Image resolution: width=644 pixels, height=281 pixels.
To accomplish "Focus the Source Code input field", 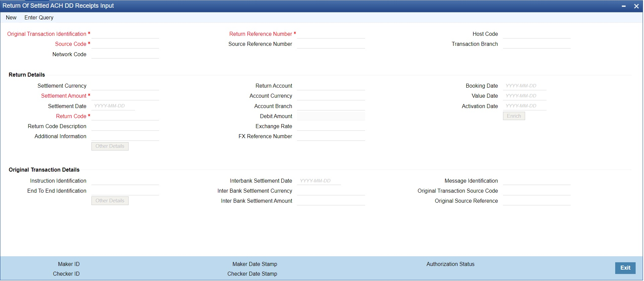I will pos(125,44).
